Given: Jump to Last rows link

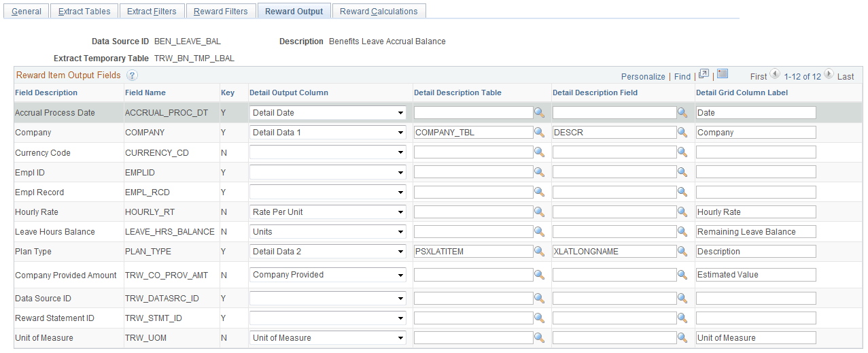Looking at the screenshot, I should (x=846, y=77).
